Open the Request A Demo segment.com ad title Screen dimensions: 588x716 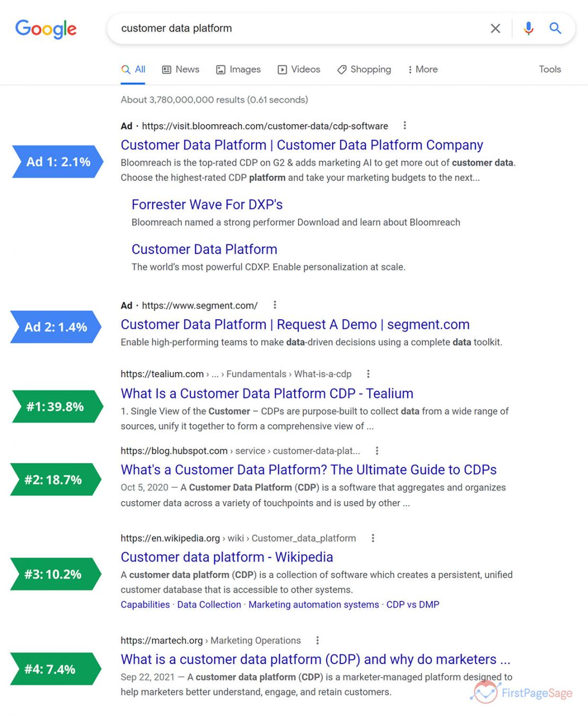(x=295, y=324)
